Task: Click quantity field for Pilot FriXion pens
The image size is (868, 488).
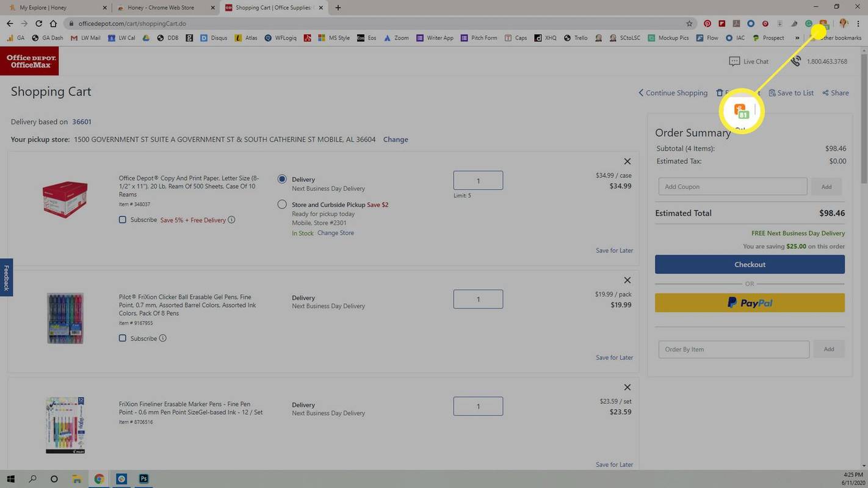Action: point(478,300)
